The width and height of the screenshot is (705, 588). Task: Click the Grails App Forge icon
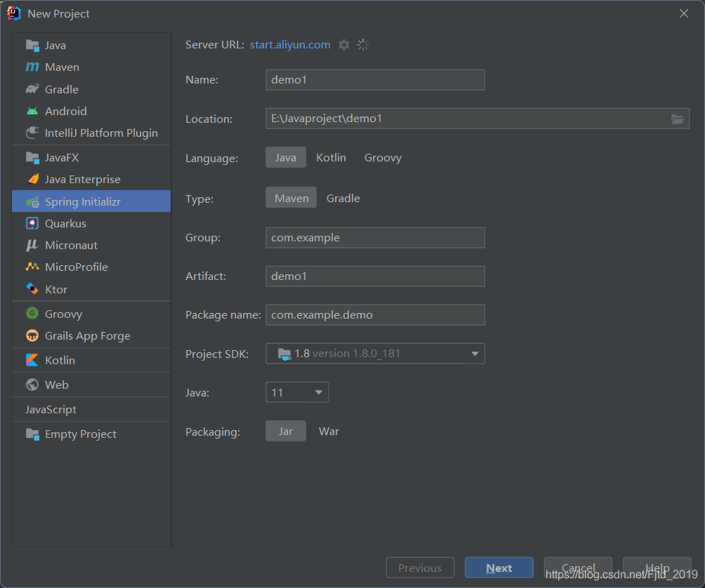[32, 335]
